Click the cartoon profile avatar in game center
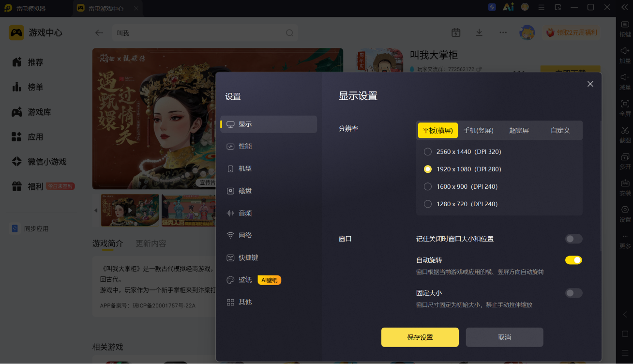The image size is (633, 364). [x=527, y=32]
